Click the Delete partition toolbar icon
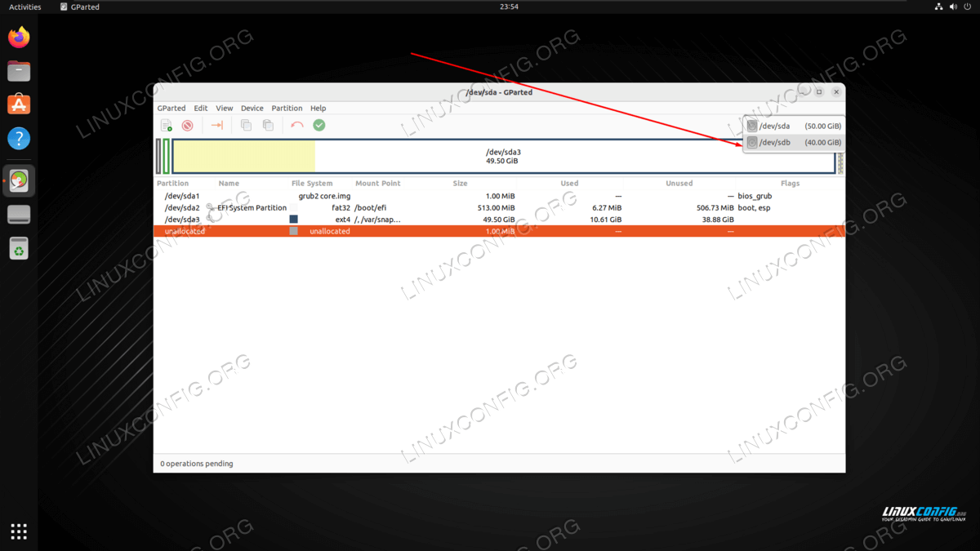This screenshot has width=980, height=551. click(x=187, y=126)
